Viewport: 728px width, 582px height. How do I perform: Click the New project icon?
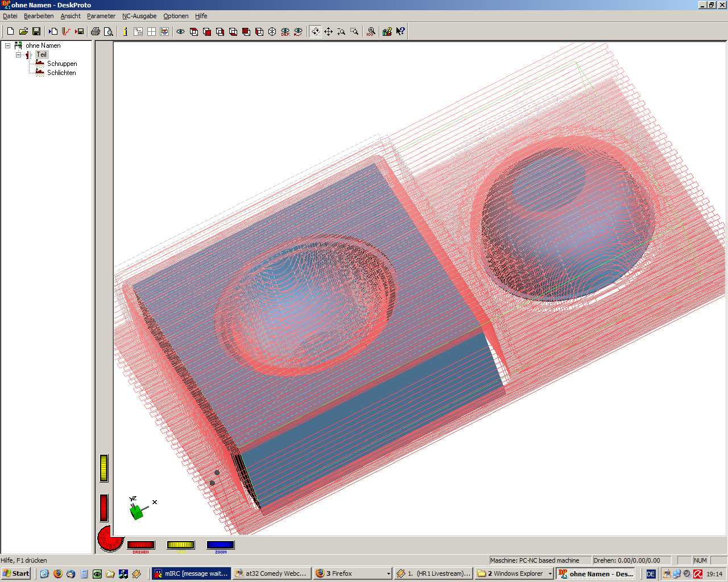(x=10, y=32)
